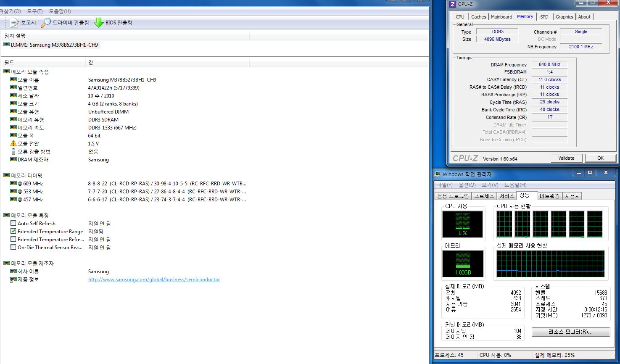The width and height of the screenshot is (620, 364).
Task: Switch to 네트워킹 tab
Action: [x=549, y=196]
